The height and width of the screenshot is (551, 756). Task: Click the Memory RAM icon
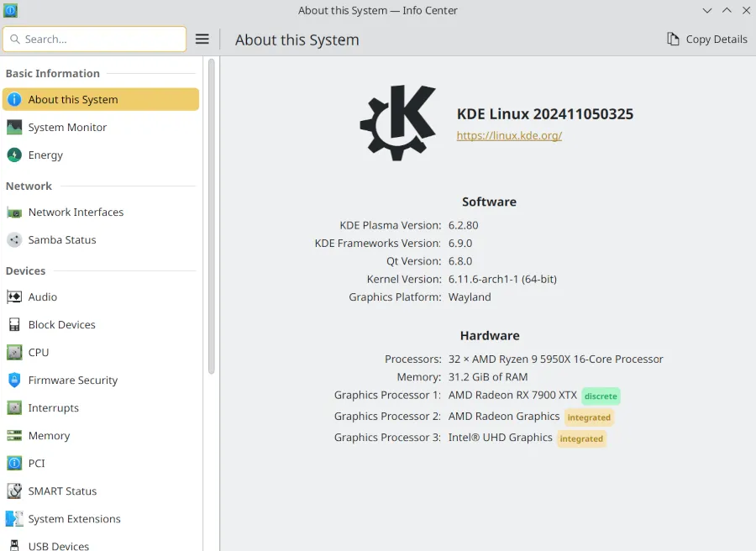point(14,436)
